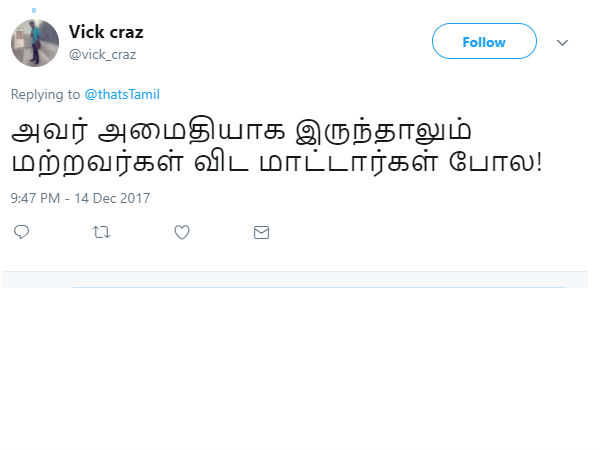Click the "Replying to" label
Image resolution: width=600 pixels, height=450 pixels.
click(x=44, y=95)
